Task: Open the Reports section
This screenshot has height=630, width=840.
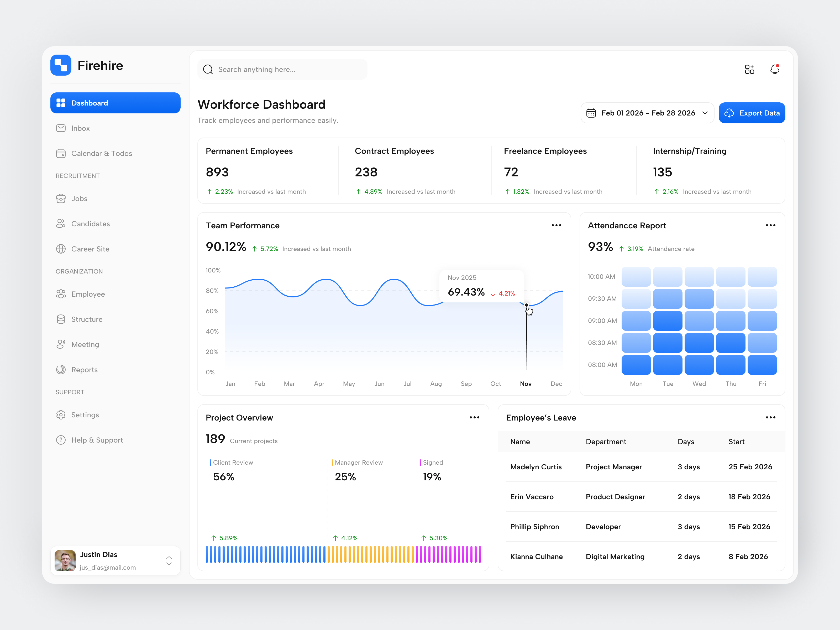Action: (x=84, y=370)
